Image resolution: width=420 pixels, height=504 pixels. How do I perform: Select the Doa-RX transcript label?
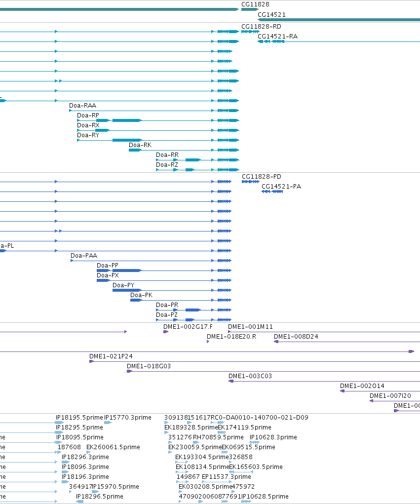88,125
